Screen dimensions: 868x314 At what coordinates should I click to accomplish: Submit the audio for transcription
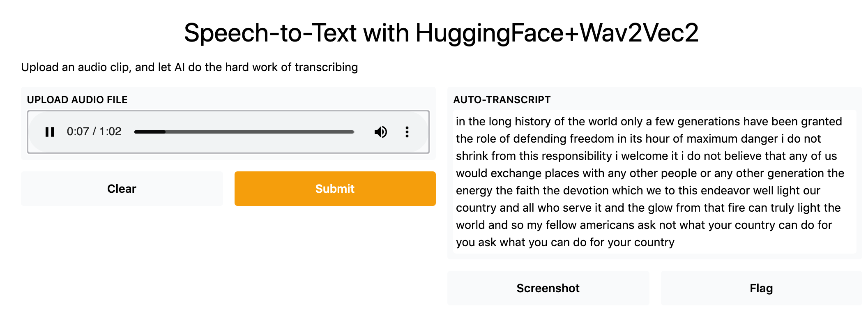click(335, 189)
